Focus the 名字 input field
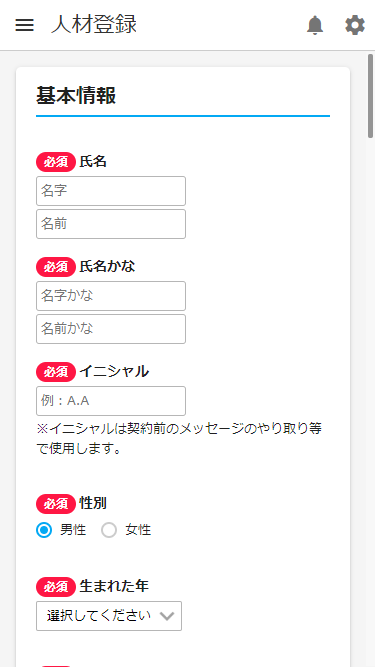 pyautogui.click(x=111, y=191)
